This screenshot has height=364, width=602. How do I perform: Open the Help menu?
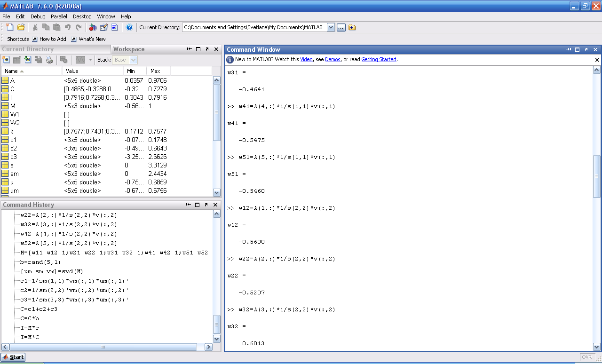tap(126, 16)
